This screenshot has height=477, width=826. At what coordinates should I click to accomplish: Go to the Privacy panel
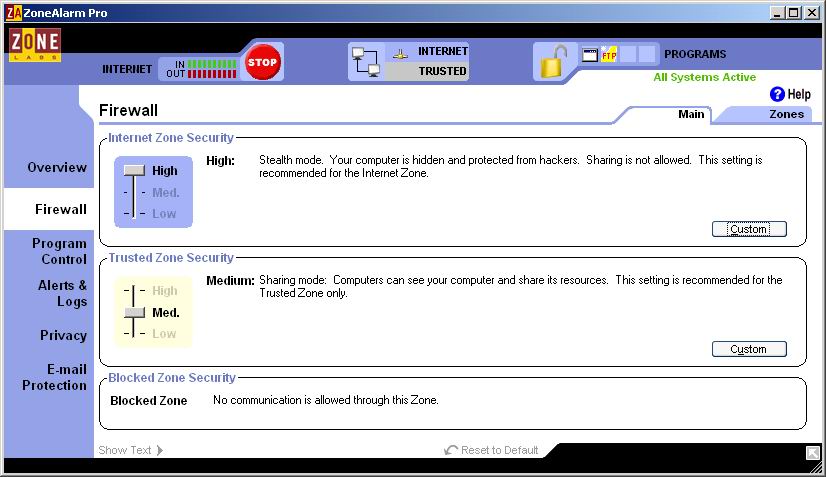point(63,335)
